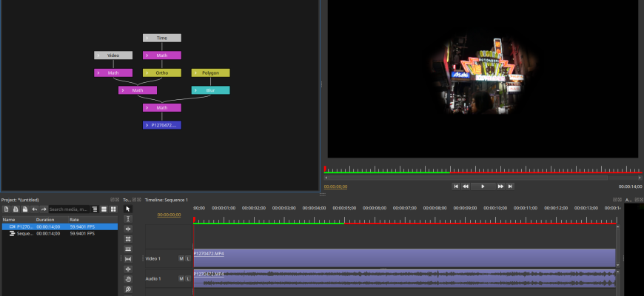Viewport: 644px width, 296px height.
Task: Select the Slip tool
Action: pyautogui.click(x=128, y=259)
